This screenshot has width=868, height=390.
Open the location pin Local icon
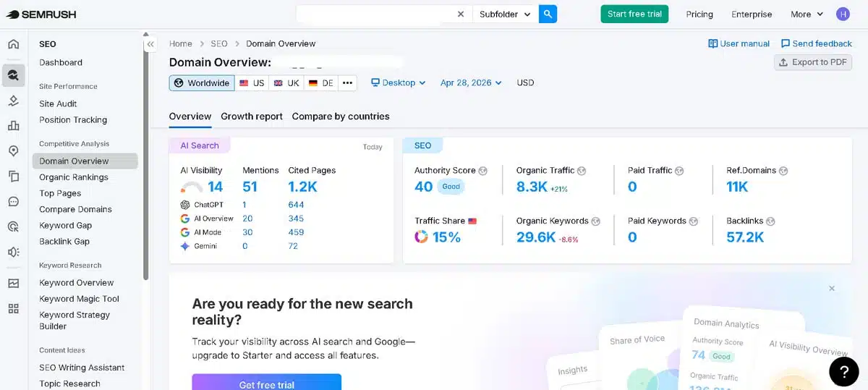click(13, 151)
